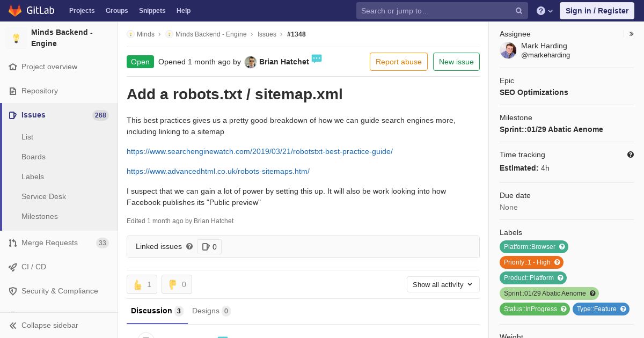Give a thumbs down reaction
Screen dimensions: 644x338
click(177, 284)
